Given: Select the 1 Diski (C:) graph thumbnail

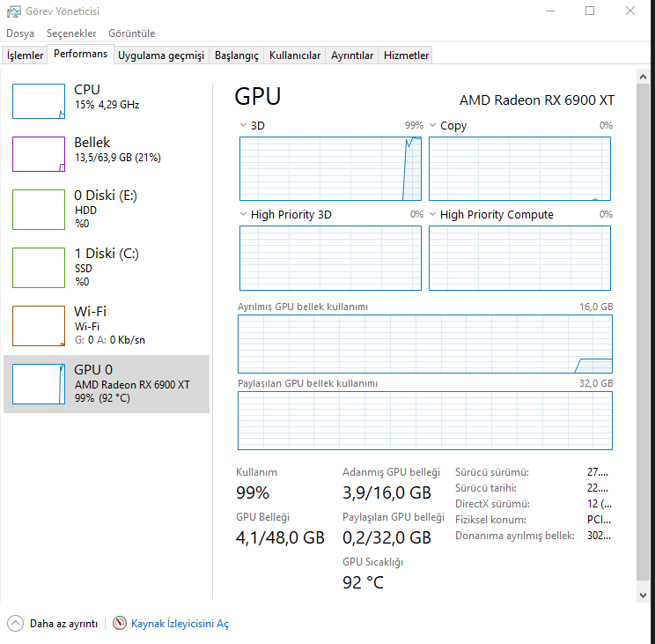Looking at the screenshot, I should (39, 268).
